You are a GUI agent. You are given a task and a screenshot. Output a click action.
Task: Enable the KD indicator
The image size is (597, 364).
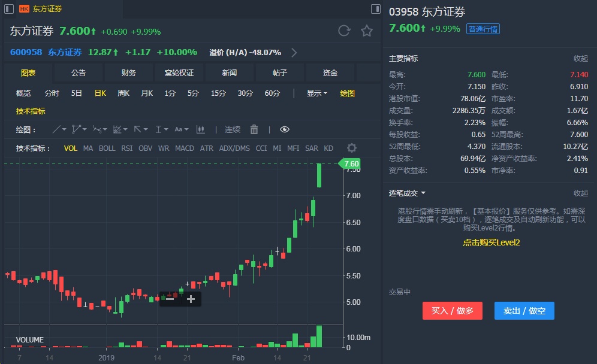point(328,148)
